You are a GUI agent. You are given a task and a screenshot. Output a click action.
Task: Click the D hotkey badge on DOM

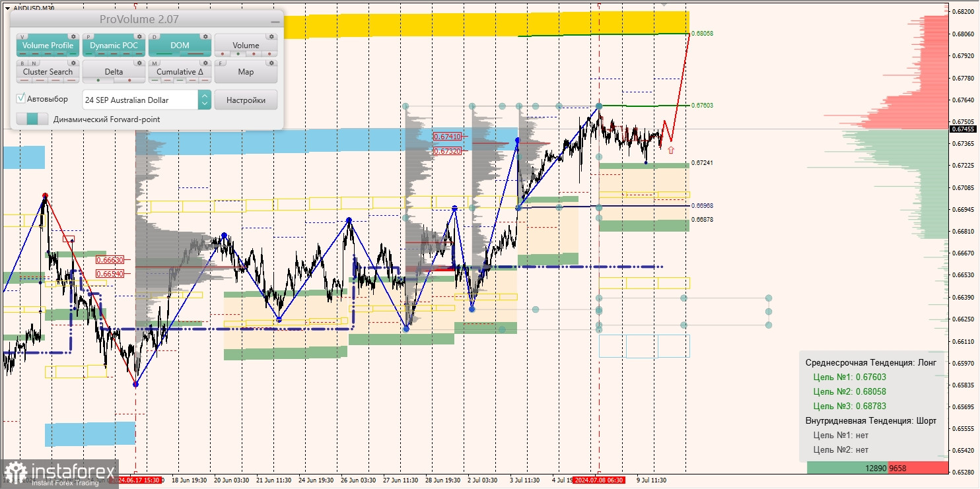tap(155, 37)
